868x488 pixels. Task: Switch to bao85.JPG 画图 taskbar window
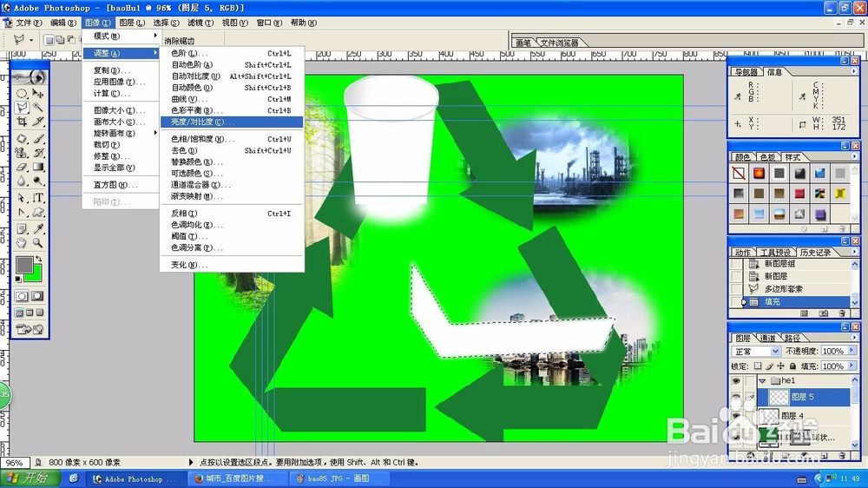[x=339, y=478]
